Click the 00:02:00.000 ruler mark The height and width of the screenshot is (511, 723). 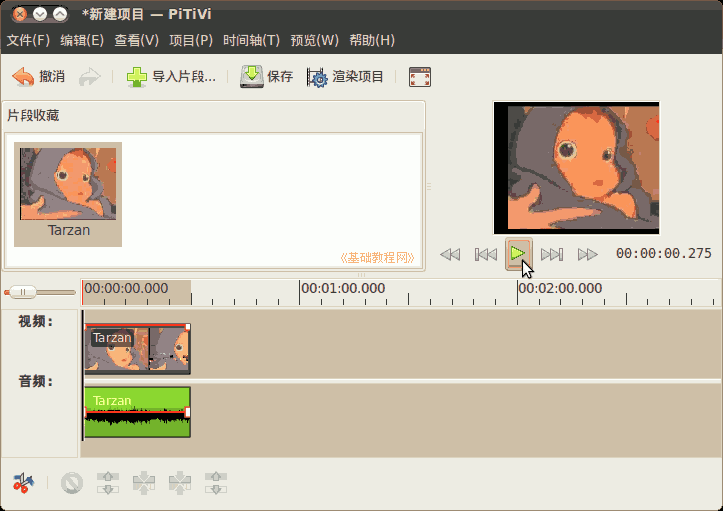point(560,289)
